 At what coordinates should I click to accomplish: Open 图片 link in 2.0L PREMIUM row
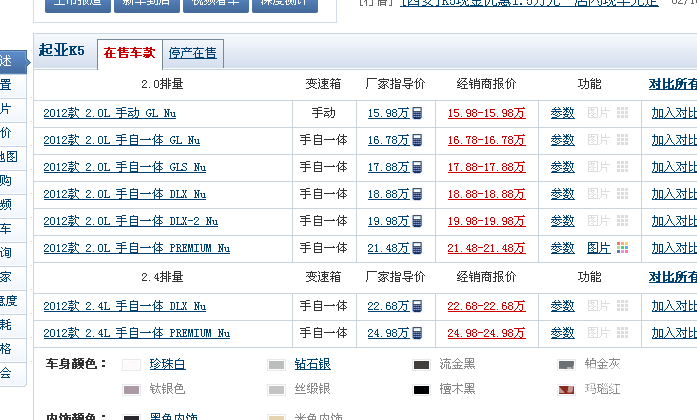pos(599,248)
